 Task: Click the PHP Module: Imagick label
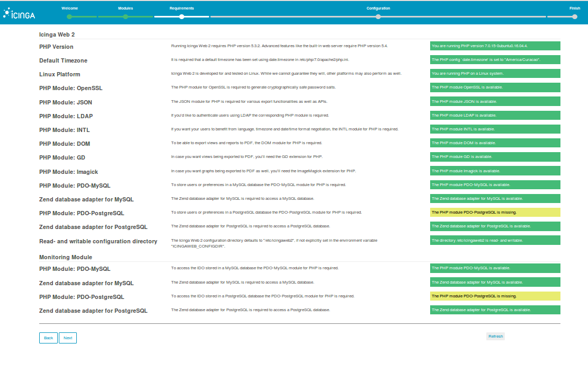pos(69,172)
